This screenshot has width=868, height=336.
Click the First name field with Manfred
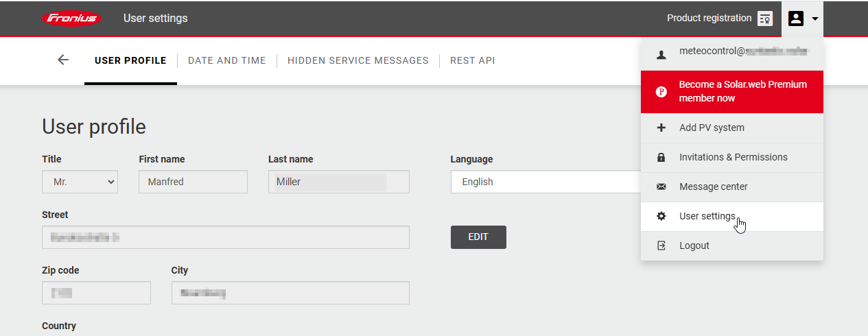pos(193,182)
